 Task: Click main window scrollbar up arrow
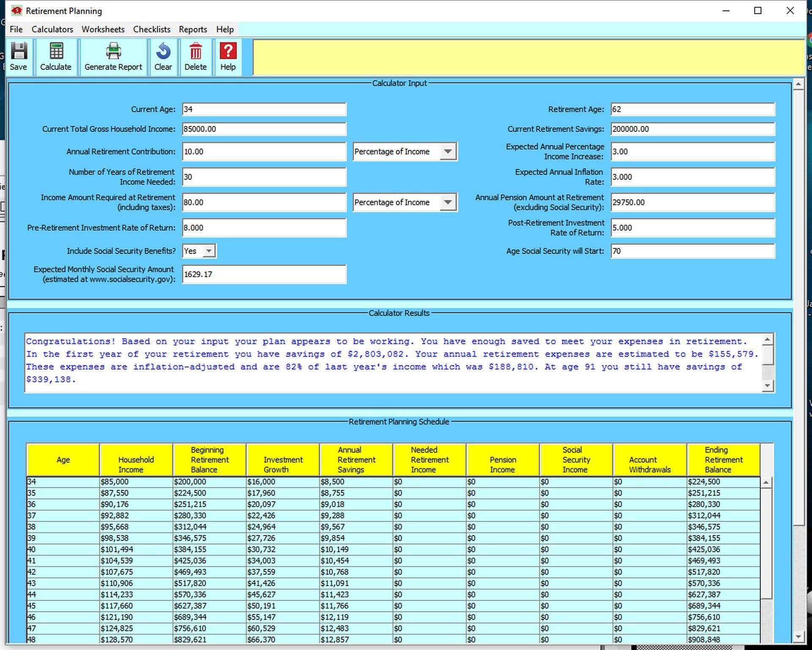pos(798,84)
